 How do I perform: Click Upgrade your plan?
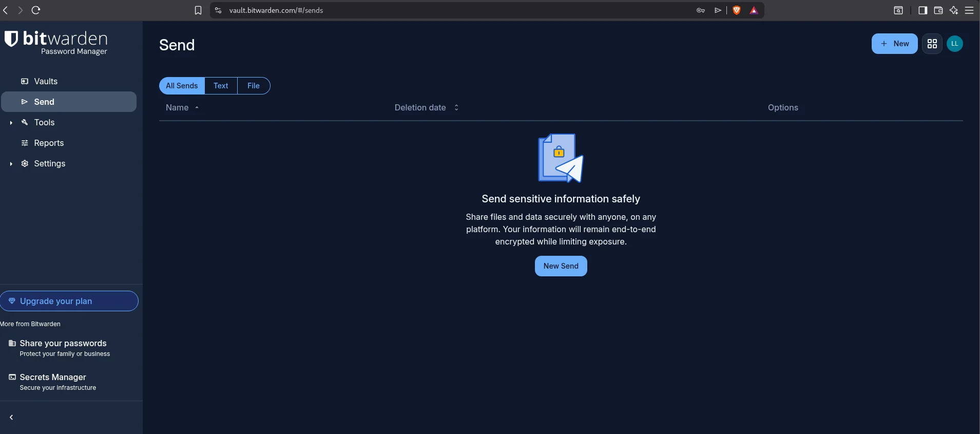pos(69,301)
